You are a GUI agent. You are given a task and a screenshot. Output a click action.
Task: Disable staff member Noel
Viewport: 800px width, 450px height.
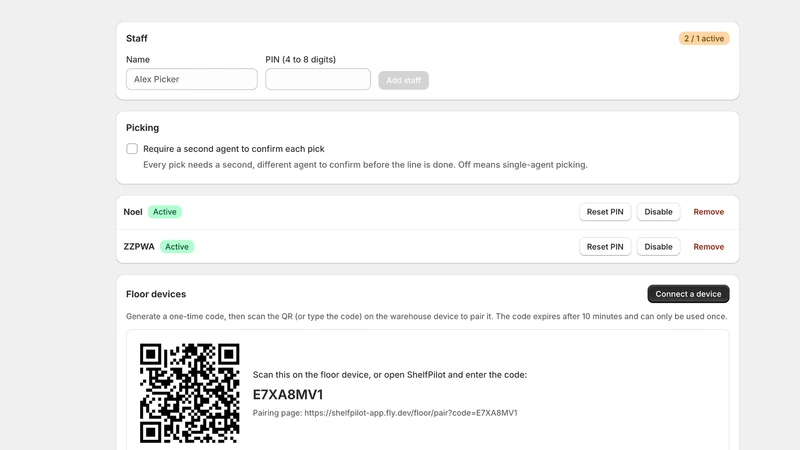tap(658, 212)
